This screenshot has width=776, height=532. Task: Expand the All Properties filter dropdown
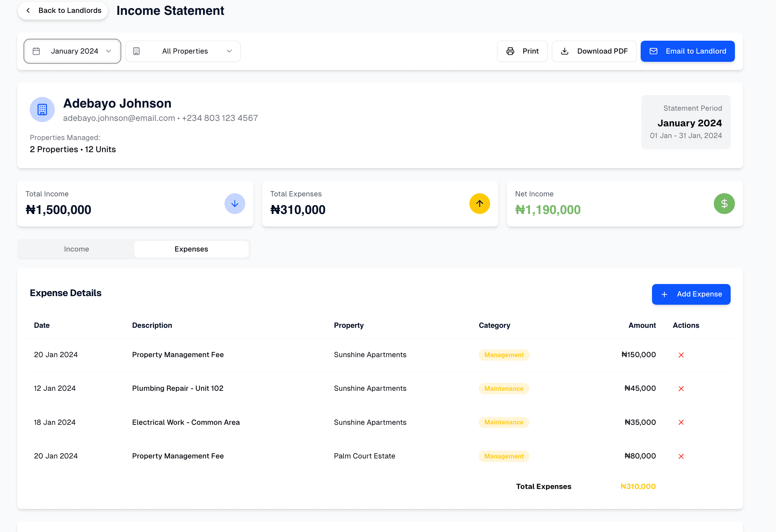pyautogui.click(x=183, y=51)
